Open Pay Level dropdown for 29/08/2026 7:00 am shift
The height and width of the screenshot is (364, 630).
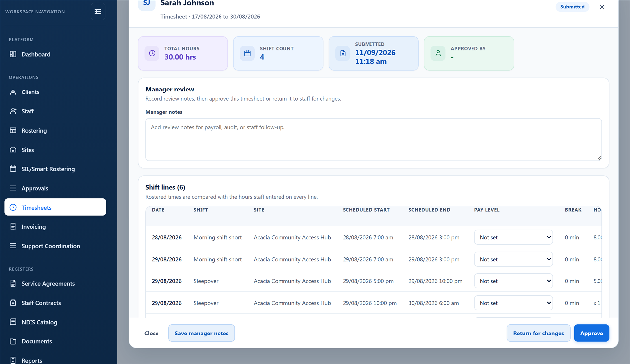tap(513, 259)
